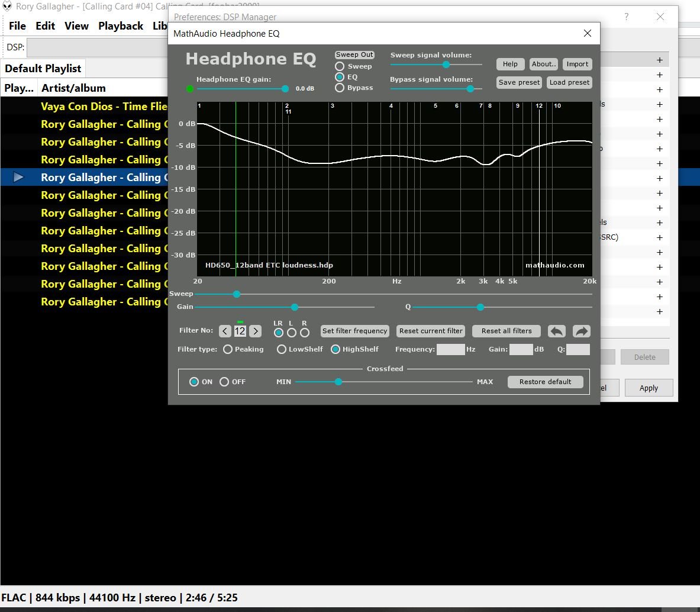Open the Playback menu in foobar2000

121,26
